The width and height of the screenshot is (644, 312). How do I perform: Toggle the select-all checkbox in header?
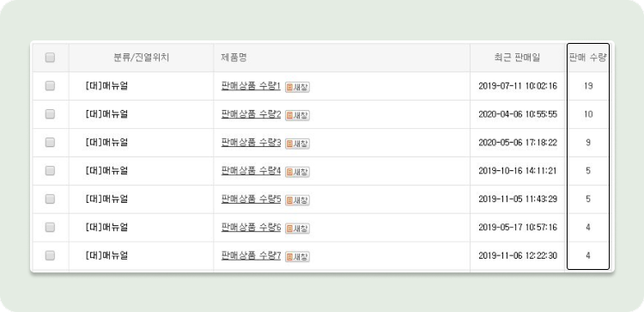tap(50, 58)
